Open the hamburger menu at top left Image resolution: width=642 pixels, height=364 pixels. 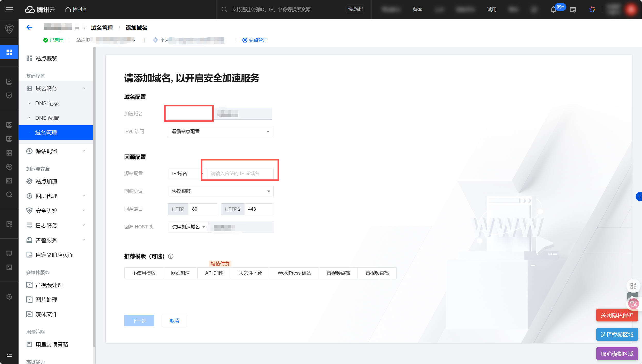(x=9, y=10)
